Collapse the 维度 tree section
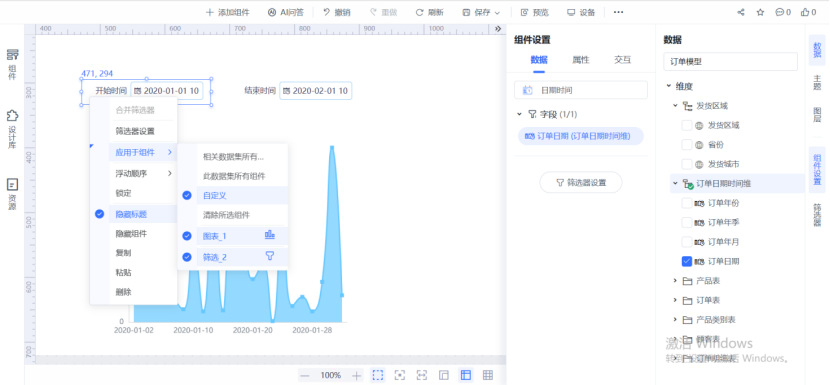 (669, 86)
